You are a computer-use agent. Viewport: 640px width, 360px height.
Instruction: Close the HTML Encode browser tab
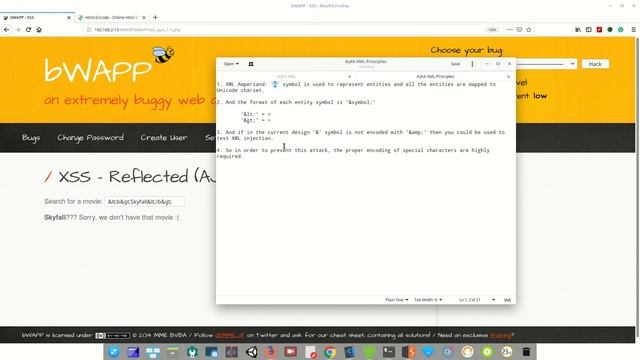[x=144, y=18]
